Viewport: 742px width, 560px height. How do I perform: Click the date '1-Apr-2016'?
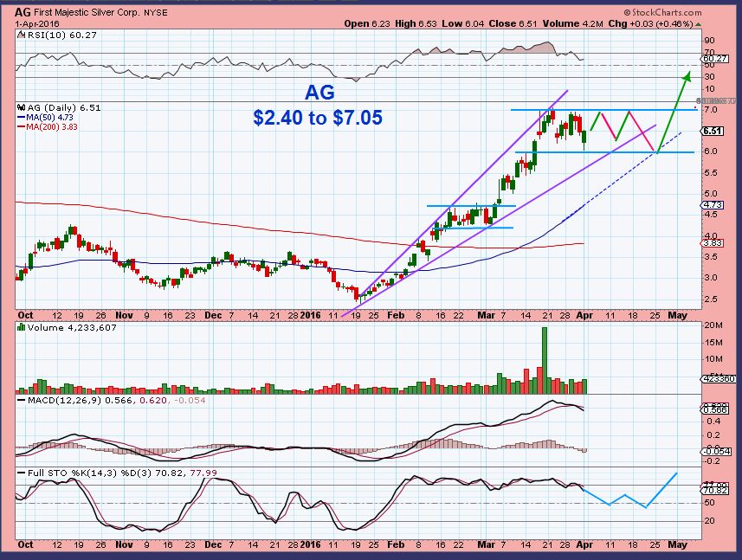(x=37, y=23)
